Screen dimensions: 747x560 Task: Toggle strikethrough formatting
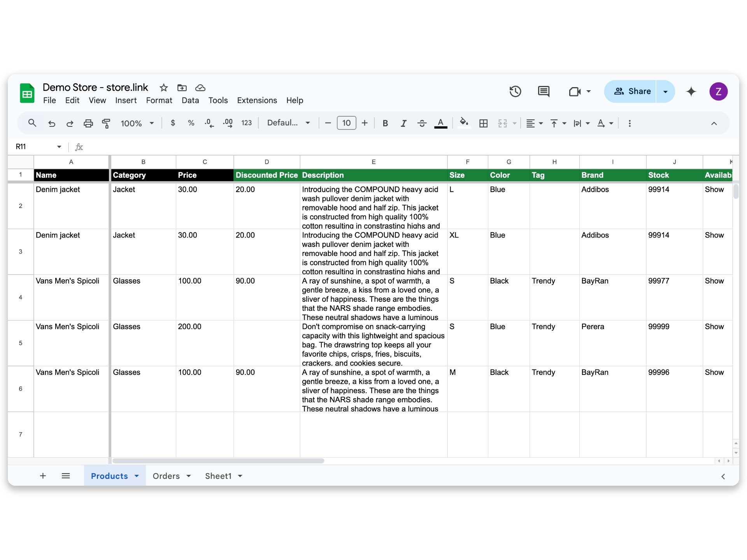[422, 123]
